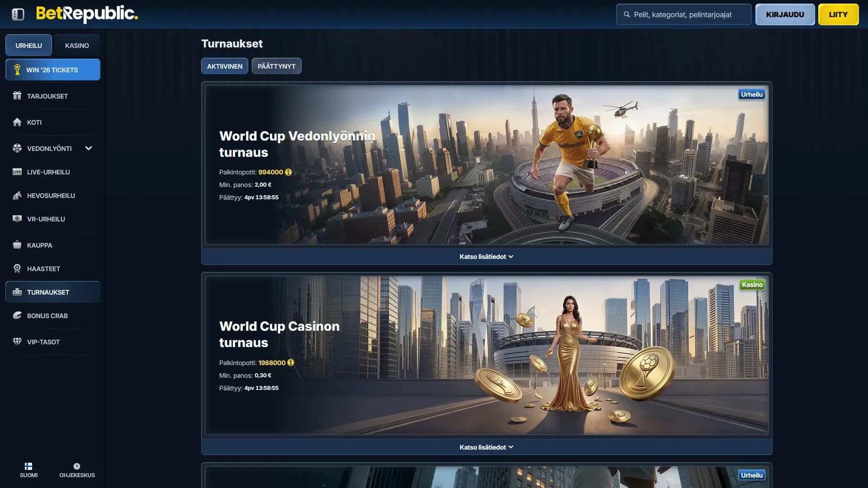Open the Ohjekeskus help question mark icon
The width and height of the screenshot is (868, 488).
coord(77,466)
